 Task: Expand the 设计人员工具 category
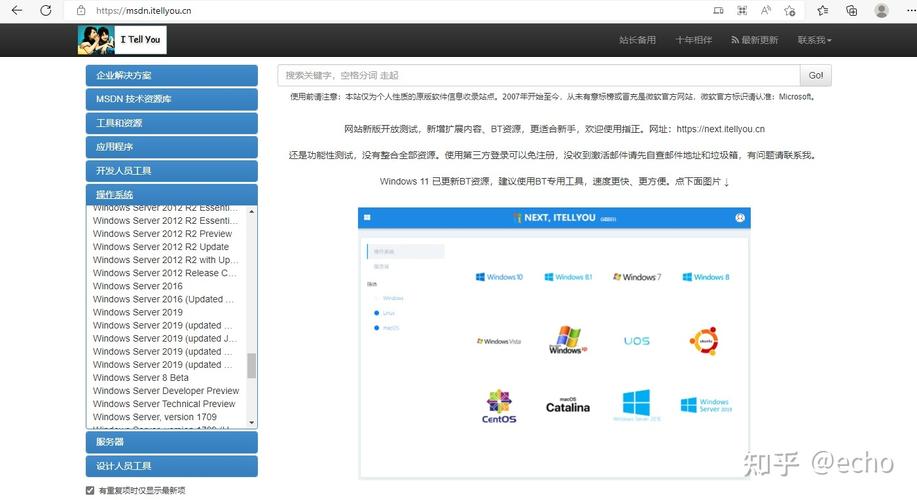point(171,466)
